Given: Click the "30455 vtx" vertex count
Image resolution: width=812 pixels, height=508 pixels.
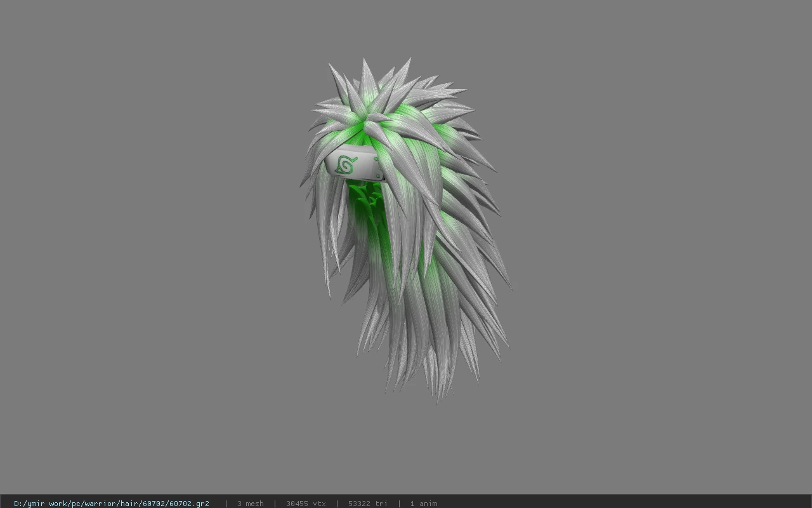Looking at the screenshot, I should (306, 504).
